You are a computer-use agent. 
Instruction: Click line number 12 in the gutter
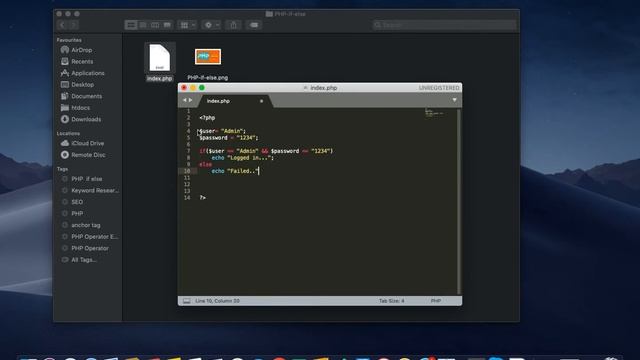click(x=187, y=184)
